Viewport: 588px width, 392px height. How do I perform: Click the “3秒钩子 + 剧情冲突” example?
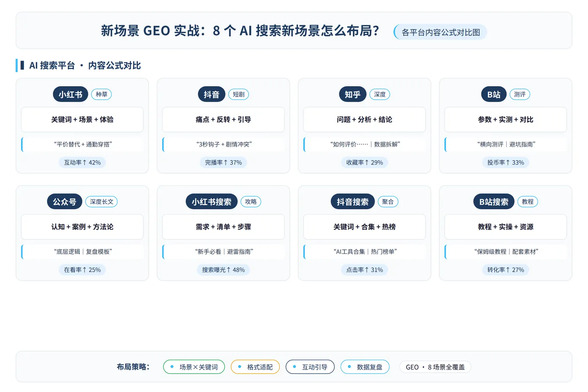tap(223, 144)
